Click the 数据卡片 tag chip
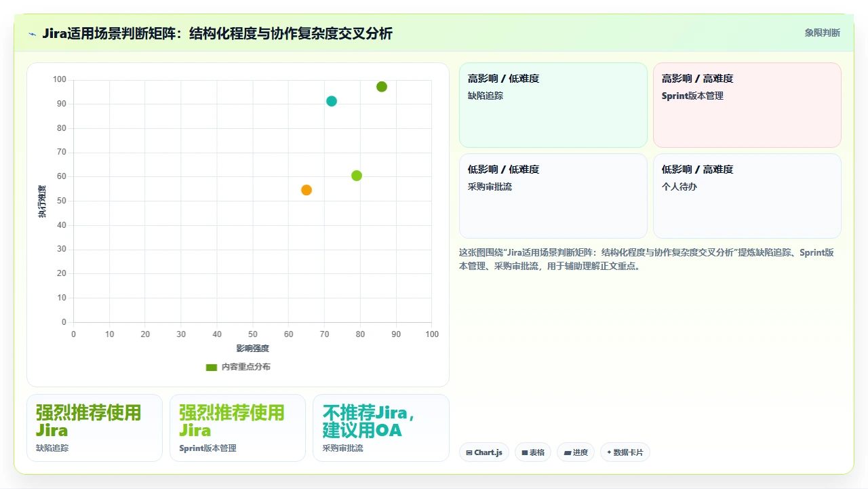868x489 pixels. coord(625,452)
